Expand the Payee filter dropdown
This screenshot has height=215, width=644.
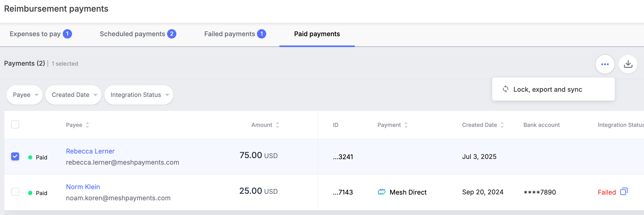pyautogui.click(x=25, y=95)
